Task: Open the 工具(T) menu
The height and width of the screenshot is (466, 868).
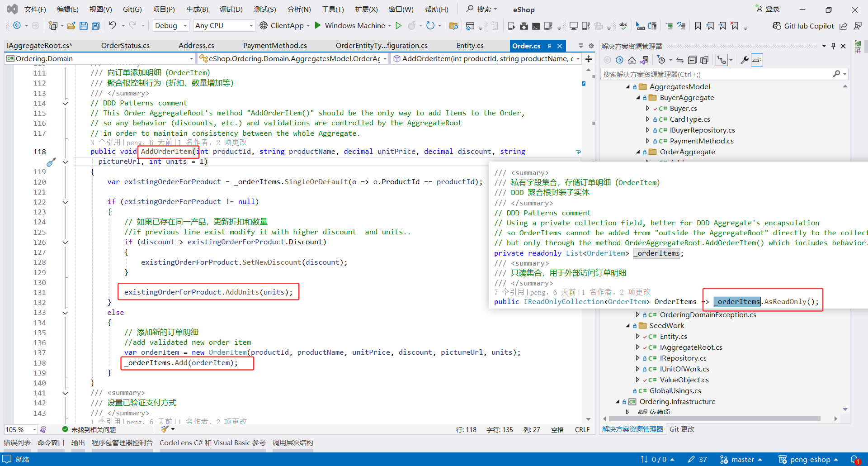Action: pyautogui.click(x=333, y=10)
